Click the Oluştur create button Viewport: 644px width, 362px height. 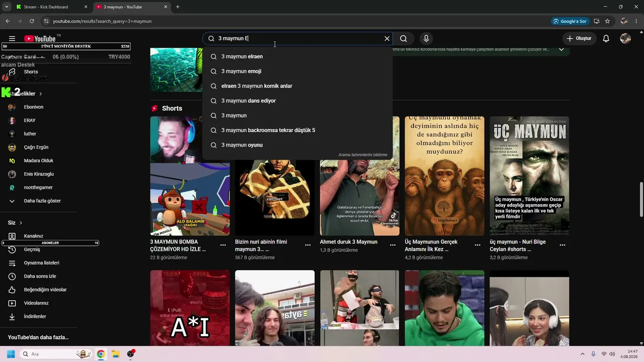click(579, 39)
